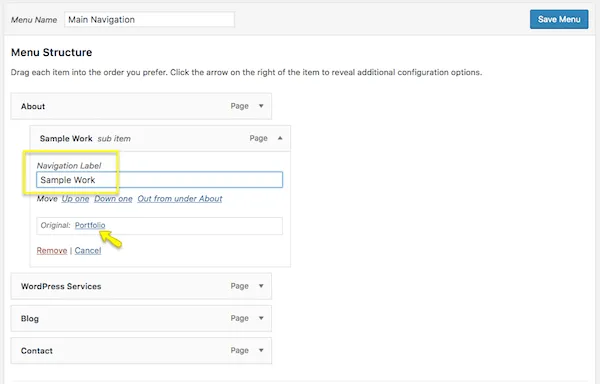
Task: Expand the Blog menu item arrow
Action: (x=261, y=318)
